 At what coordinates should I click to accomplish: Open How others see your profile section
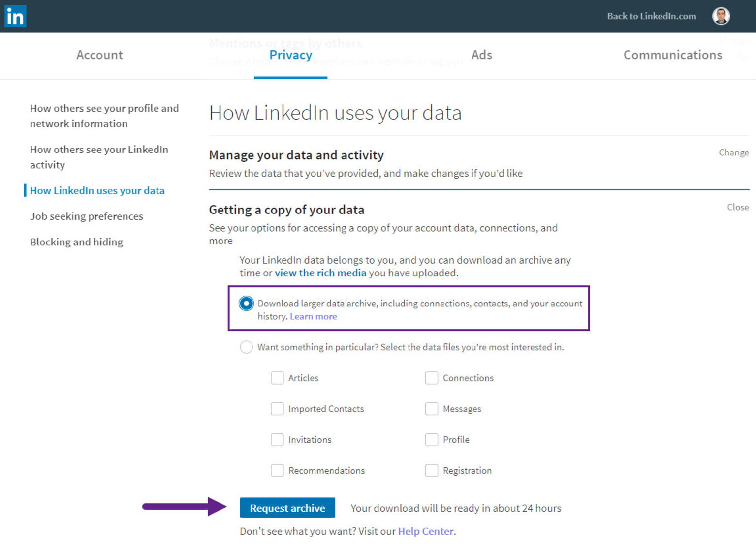pyautogui.click(x=104, y=116)
